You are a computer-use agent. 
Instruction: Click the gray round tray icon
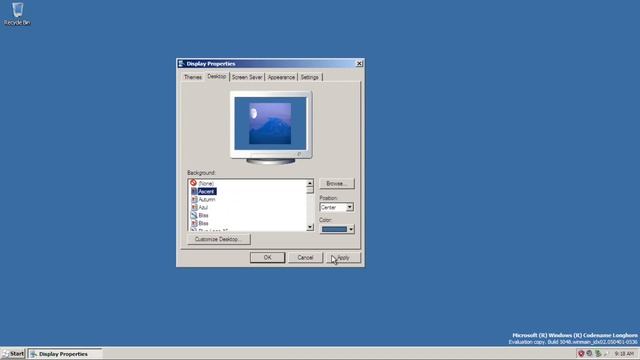(589, 353)
